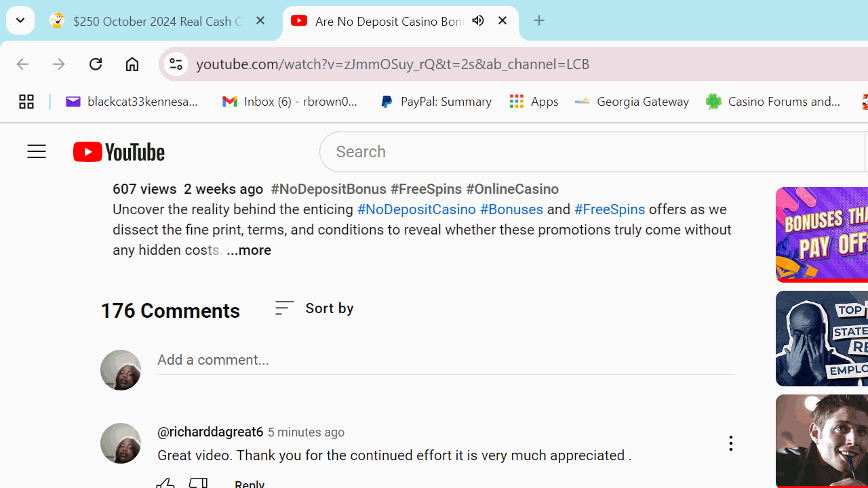Open the Apps bookmark

coord(534,102)
